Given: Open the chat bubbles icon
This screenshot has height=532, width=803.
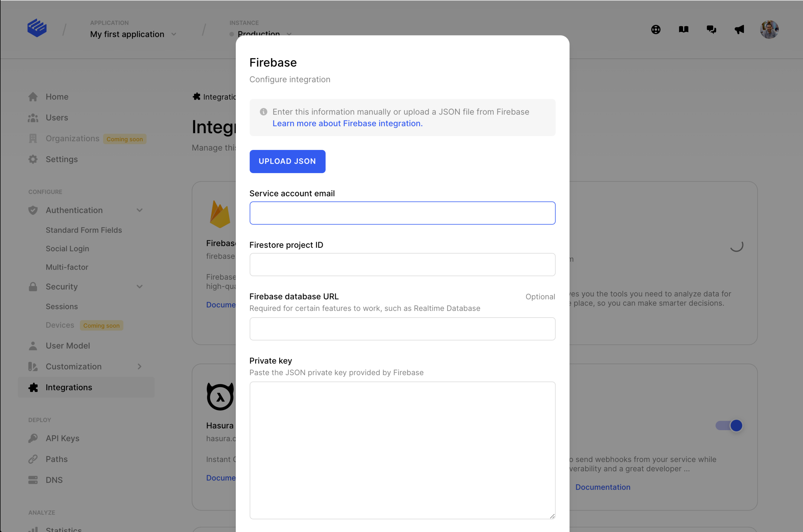Looking at the screenshot, I should pos(711,29).
